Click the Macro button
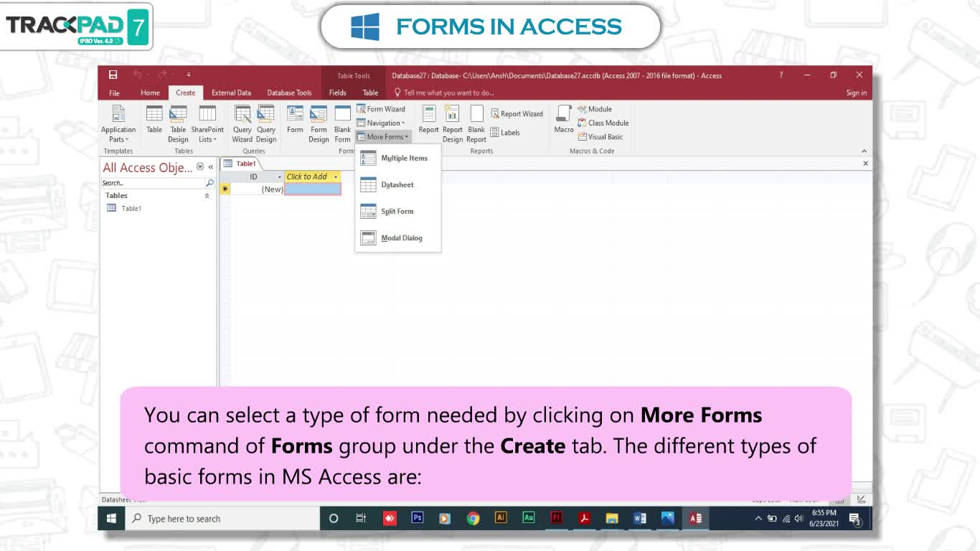This screenshot has width=980, height=551. (564, 119)
